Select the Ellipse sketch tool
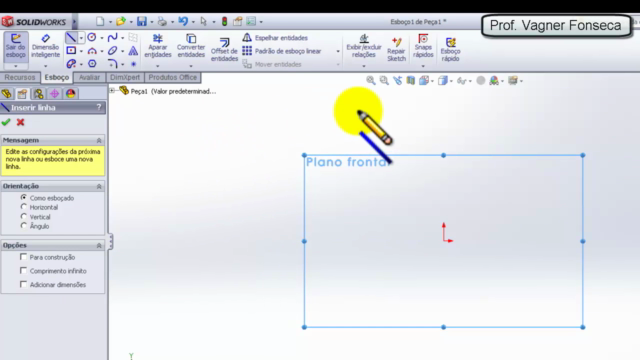The width and height of the screenshot is (640, 360). [x=112, y=51]
